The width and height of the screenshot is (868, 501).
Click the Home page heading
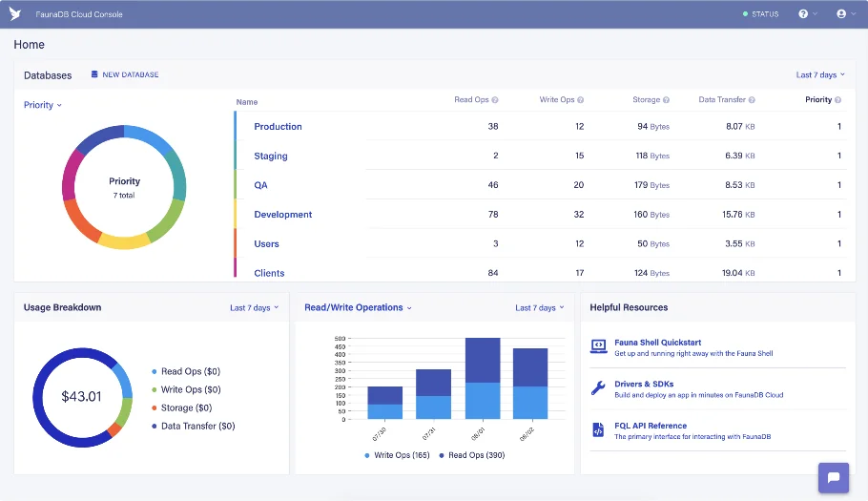click(x=29, y=44)
